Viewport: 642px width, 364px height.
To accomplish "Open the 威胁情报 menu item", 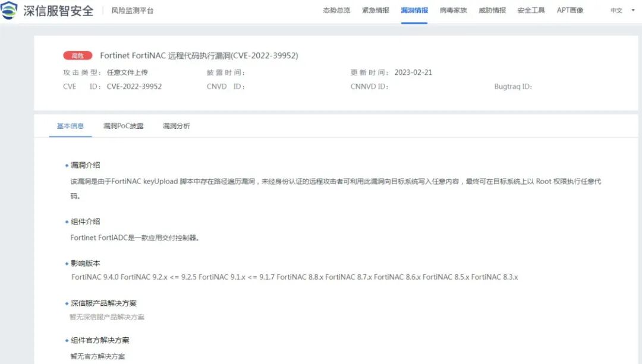I will pyautogui.click(x=492, y=10).
